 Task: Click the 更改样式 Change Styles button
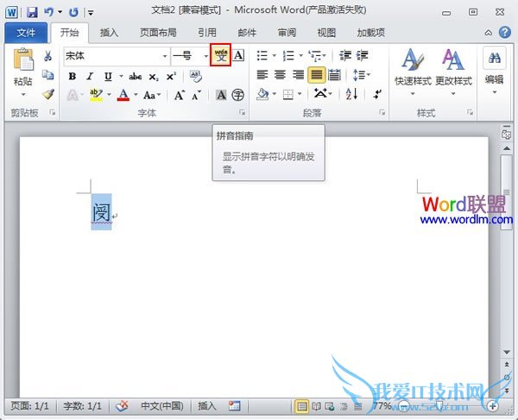(x=453, y=72)
